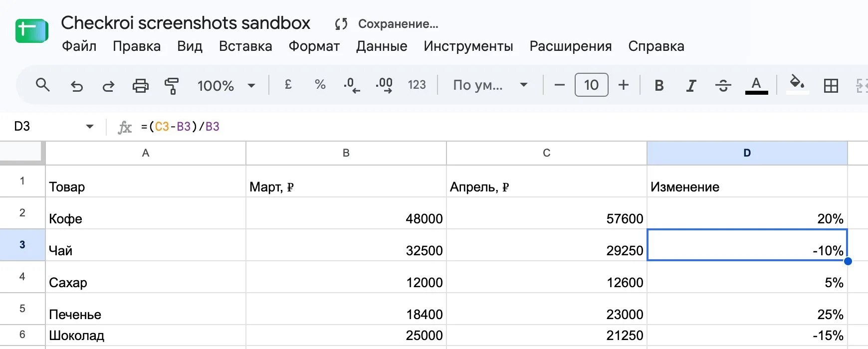
Task: Expand the name box dropdown arrow
Action: click(x=90, y=127)
